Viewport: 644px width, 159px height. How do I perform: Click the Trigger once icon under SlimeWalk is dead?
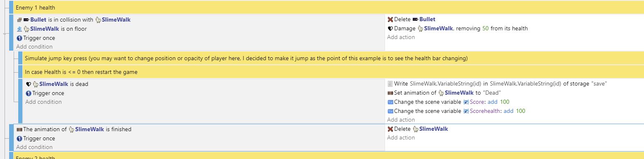coord(29,93)
